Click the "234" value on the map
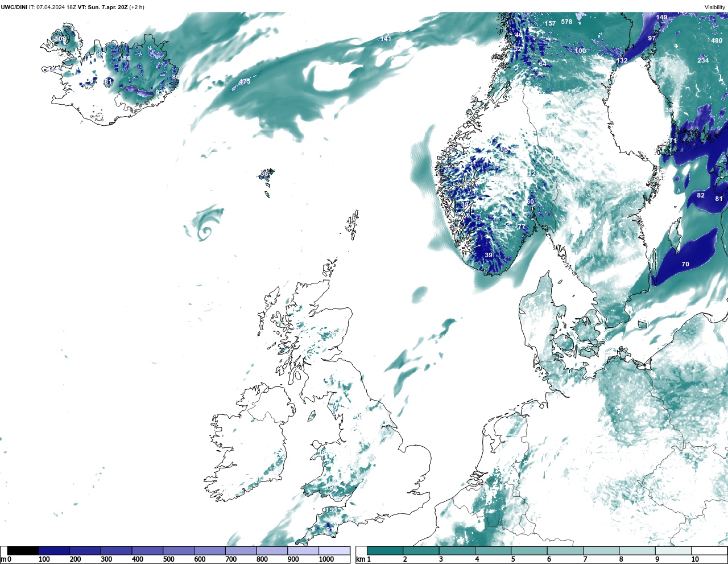The image size is (728, 564). point(703,60)
